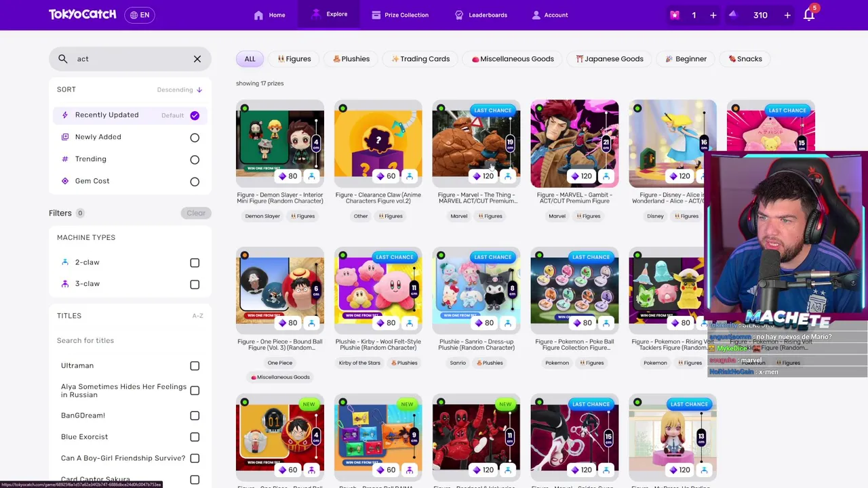Screen dimensions: 868x488
Task: Click claw icon on Demon Slayer card
Action: (311, 176)
